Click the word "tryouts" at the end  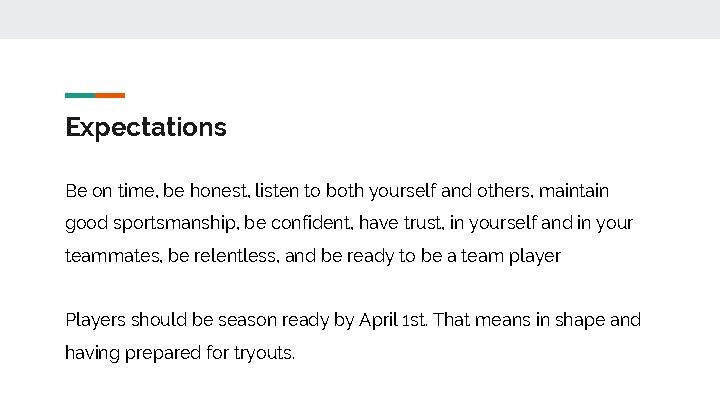click(x=263, y=353)
